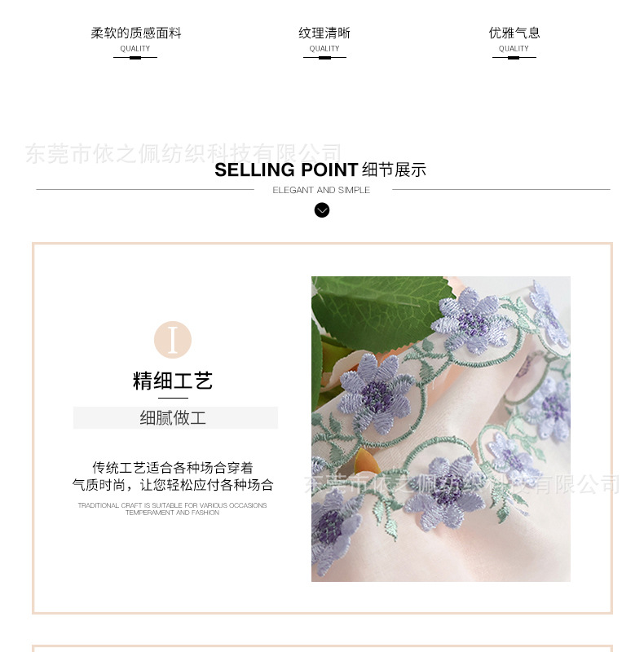Click QUALITY text under 优雅气息

click(x=514, y=49)
